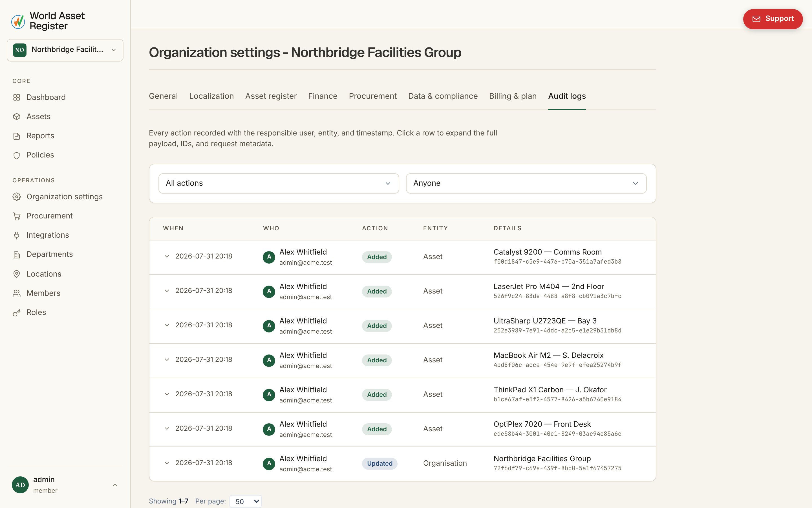Click the NO organization badge icon

point(19,50)
